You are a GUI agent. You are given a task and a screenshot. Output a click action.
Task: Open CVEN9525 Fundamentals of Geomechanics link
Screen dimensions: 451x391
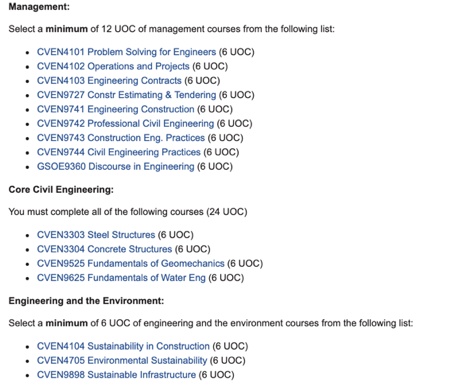(131, 264)
